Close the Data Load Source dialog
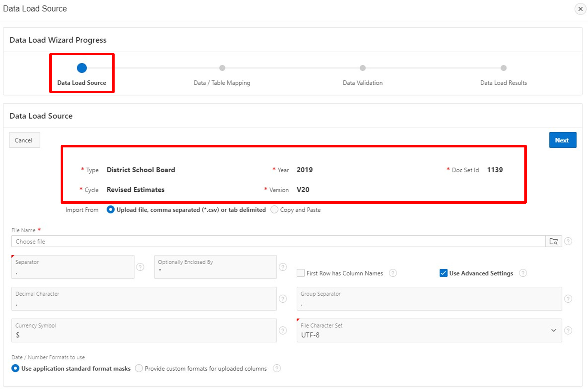 coord(580,9)
